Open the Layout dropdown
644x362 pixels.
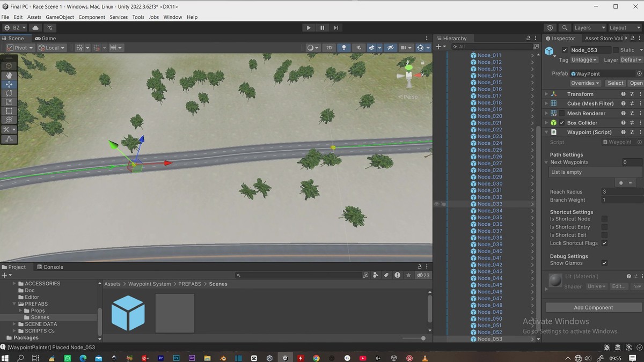(x=624, y=28)
